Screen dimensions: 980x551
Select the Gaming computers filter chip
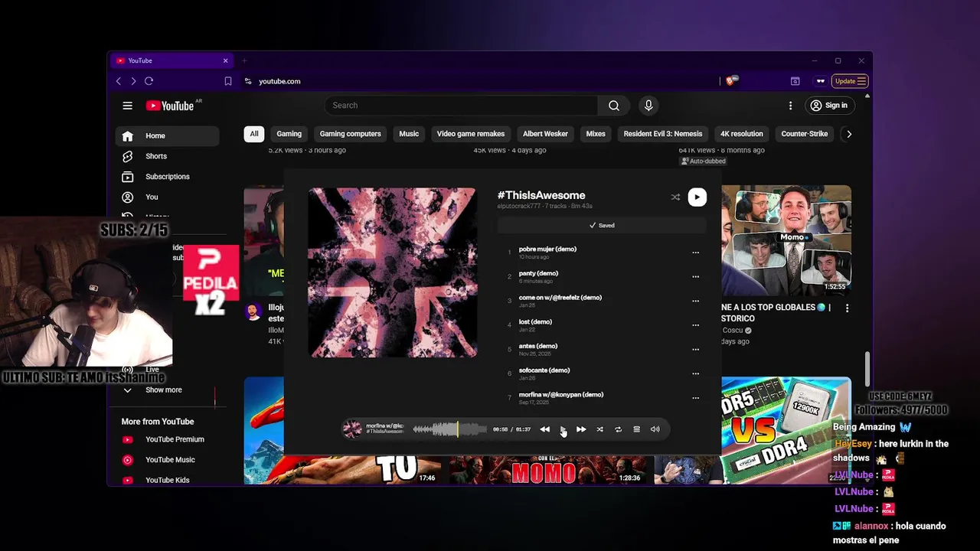pos(350,134)
